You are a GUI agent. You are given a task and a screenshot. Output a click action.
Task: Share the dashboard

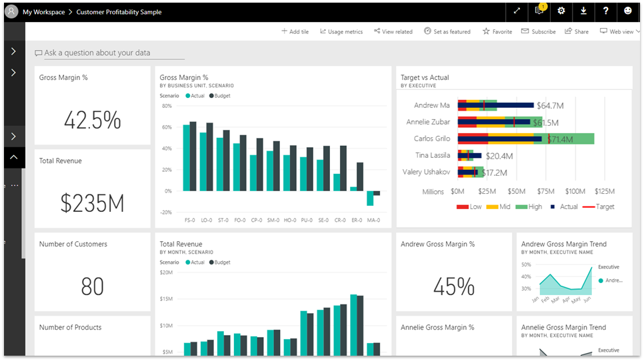pyautogui.click(x=577, y=31)
